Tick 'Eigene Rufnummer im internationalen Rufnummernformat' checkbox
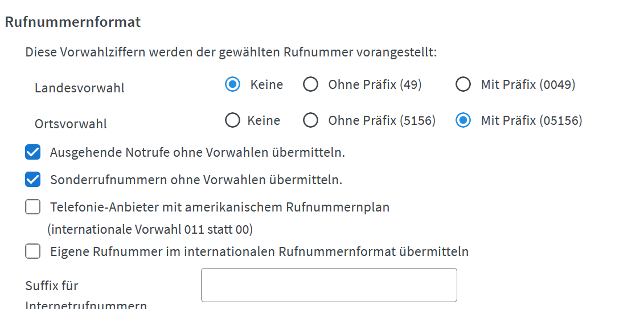Image resolution: width=644 pixels, height=309 pixels. pos(33,251)
